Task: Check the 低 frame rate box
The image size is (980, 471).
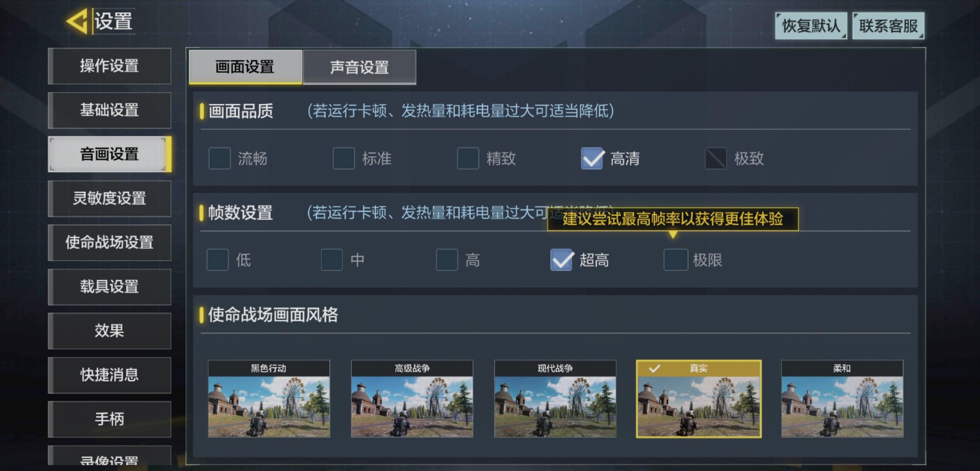Action: click(x=218, y=260)
